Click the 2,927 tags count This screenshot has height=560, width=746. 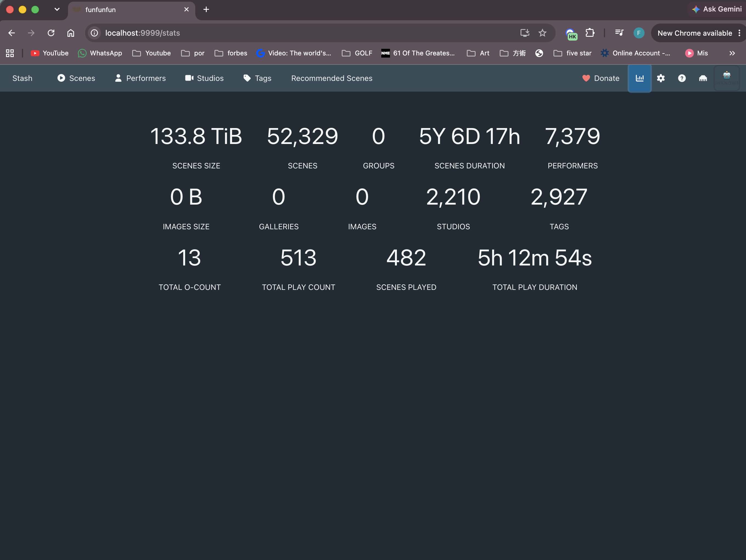tap(559, 197)
